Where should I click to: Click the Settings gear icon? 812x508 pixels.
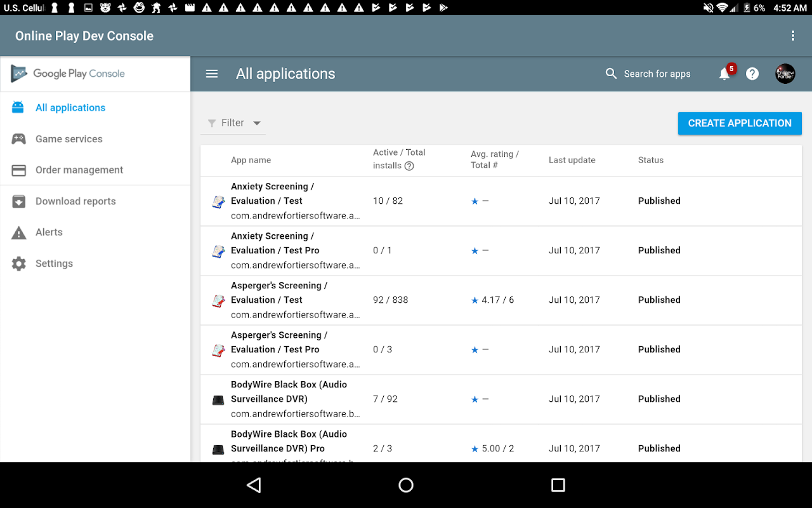click(x=18, y=264)
